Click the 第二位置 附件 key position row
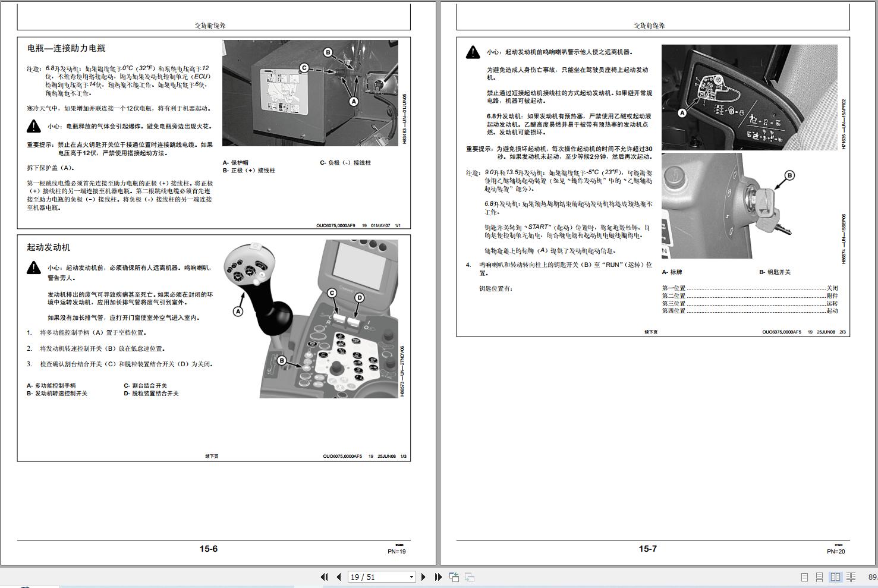 (750, 295)
